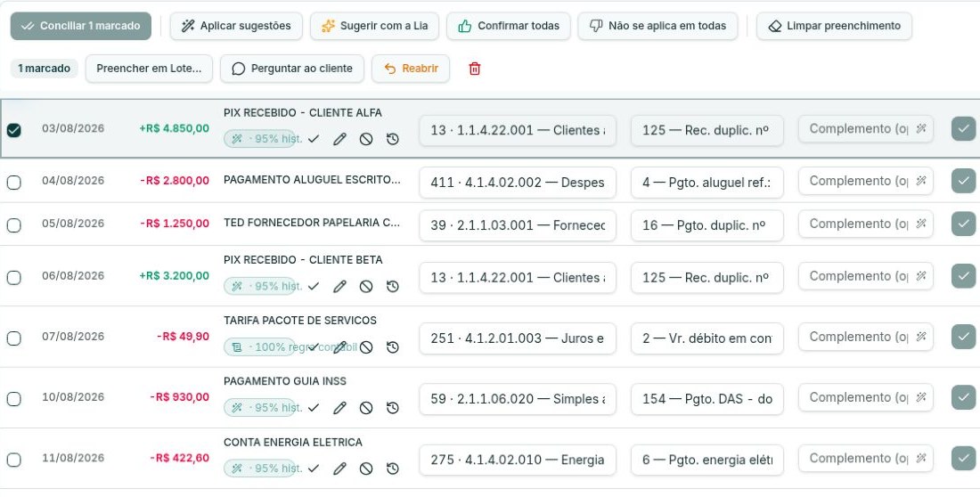Click Complemento field in GUIA INSS row
The image size is (980, 497).
[x=866, y=397]
